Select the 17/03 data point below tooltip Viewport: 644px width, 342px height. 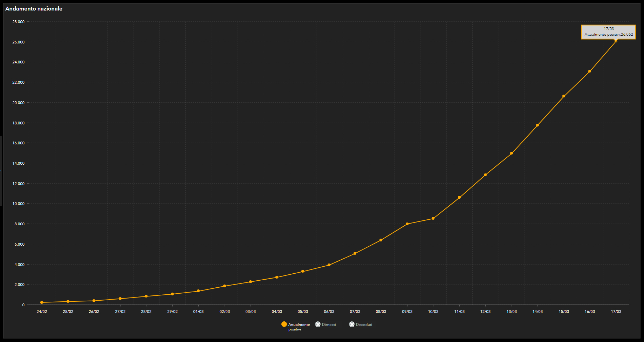coord(616,41)
